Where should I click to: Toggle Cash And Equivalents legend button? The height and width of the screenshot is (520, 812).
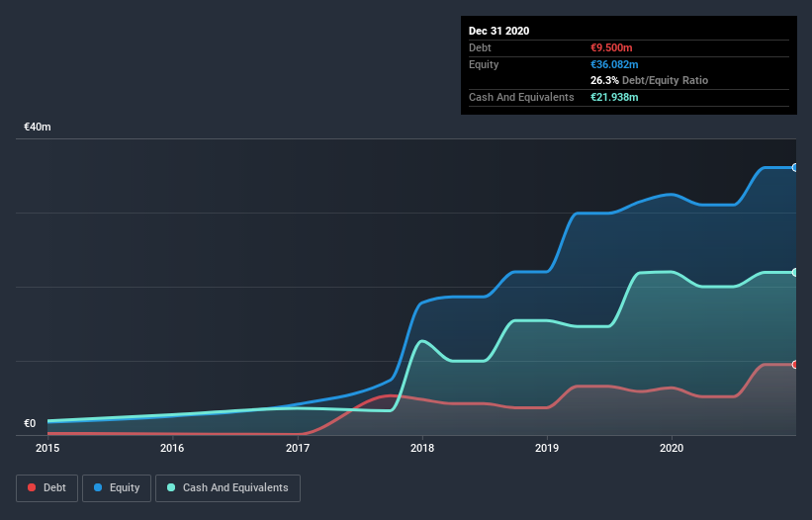[x=227, y=488]
